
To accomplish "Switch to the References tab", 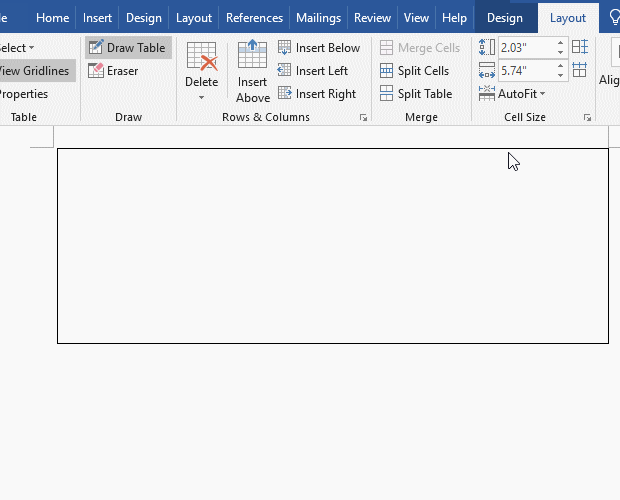I will pos(254,18).
